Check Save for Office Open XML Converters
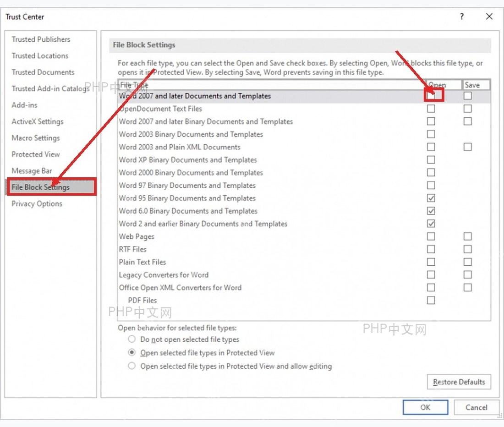This screenshot has width=504, height=427. (x=468, y=288)
